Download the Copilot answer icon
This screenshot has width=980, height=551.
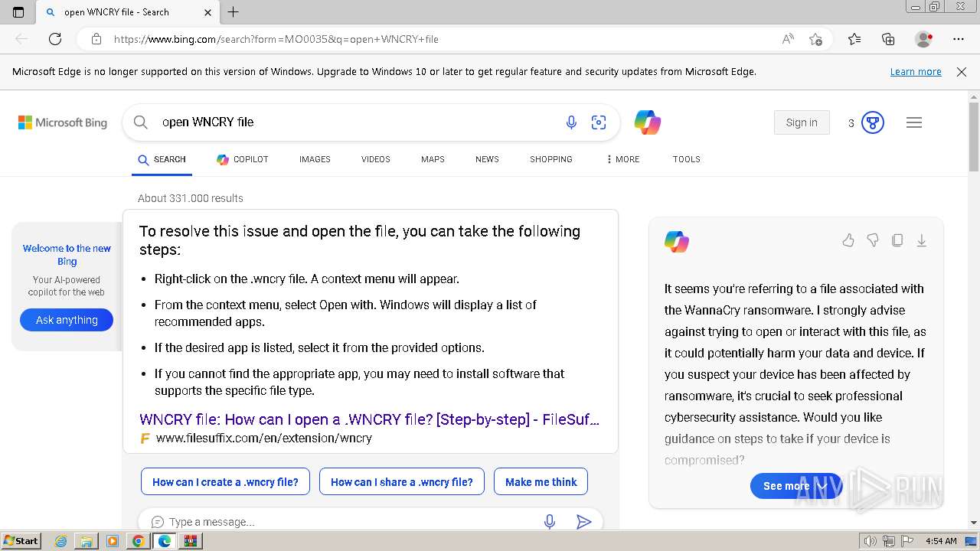(922, 240)
